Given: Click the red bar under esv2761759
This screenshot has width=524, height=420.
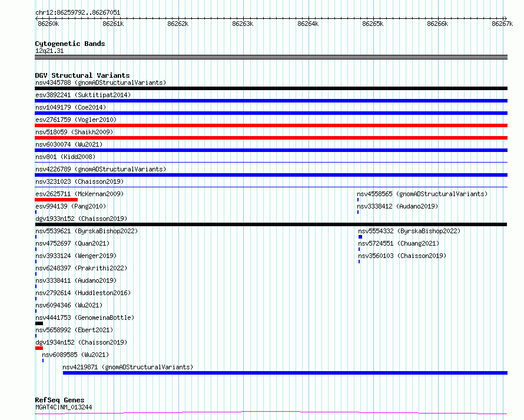Looking at the screenshot, I should click(x=271, y=125).
